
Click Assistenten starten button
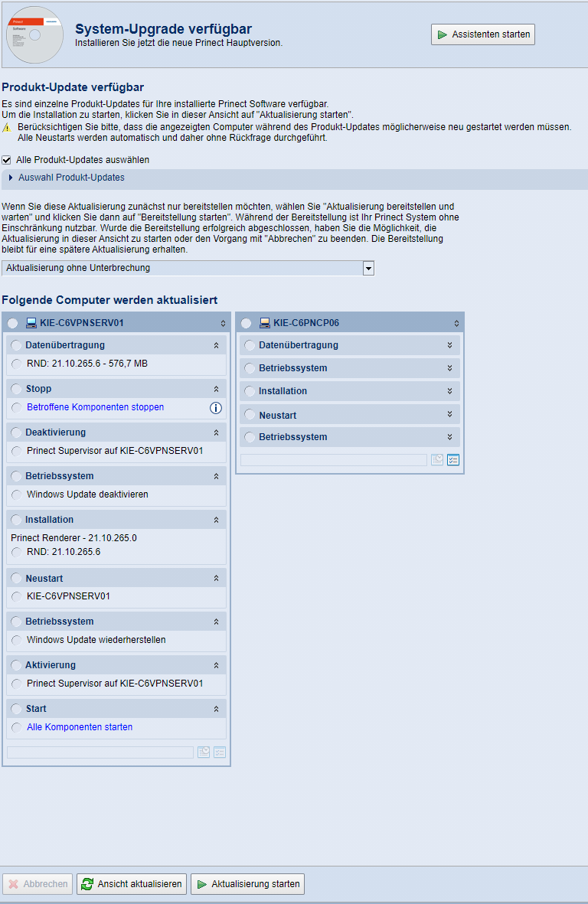click(483, 34)
